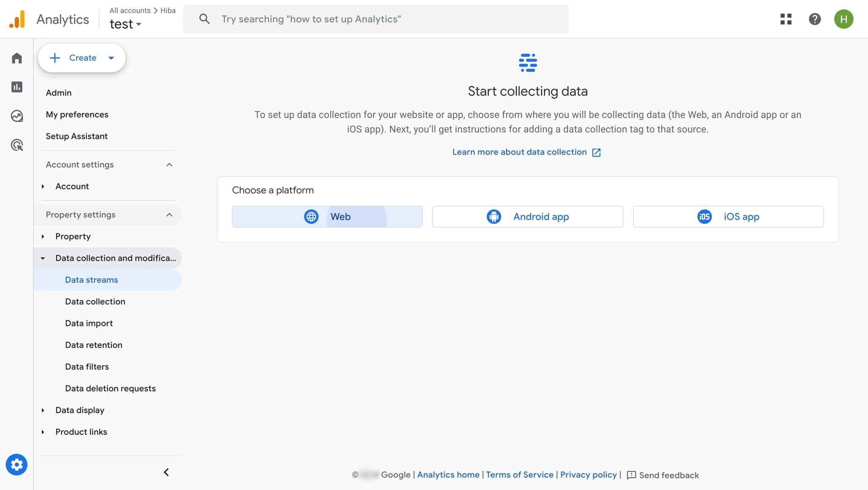Click inside the Analytics search bar

375,19
